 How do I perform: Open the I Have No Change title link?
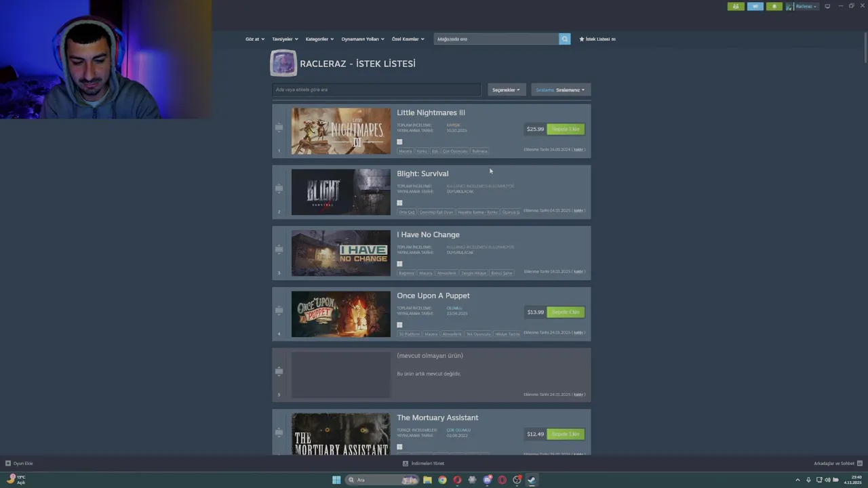pyautogui.click(x=428, y=235)
